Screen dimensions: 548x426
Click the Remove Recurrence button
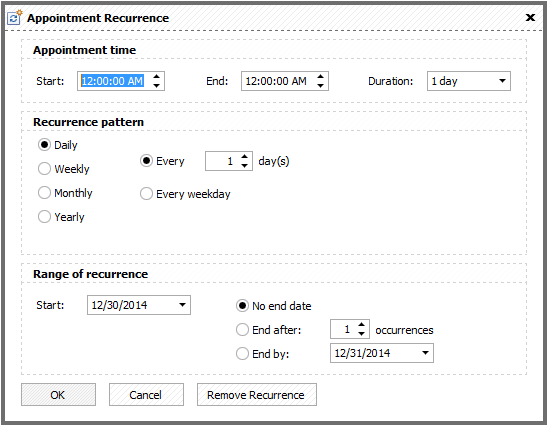click(x=257, y=395)
